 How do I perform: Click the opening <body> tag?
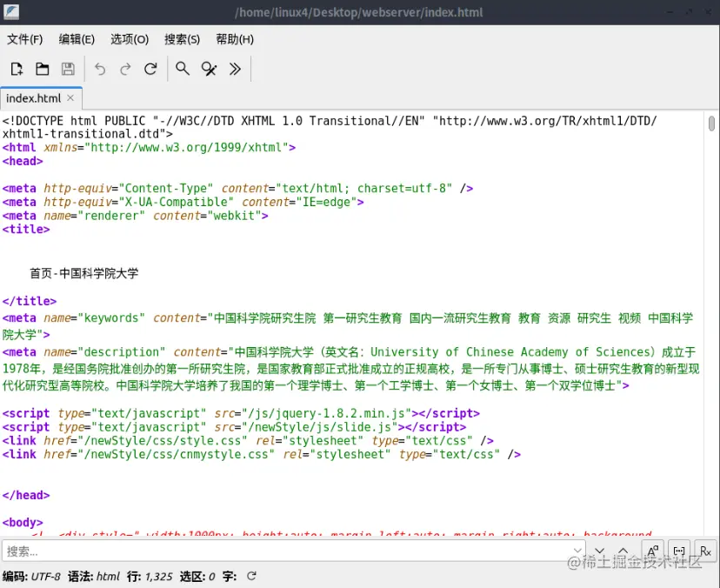coord(23,523)
